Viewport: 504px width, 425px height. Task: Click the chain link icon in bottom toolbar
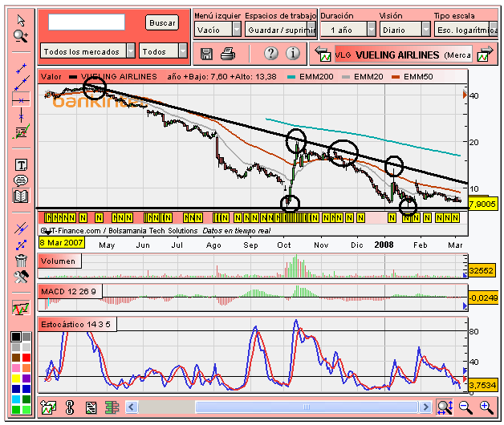point(70,407)
